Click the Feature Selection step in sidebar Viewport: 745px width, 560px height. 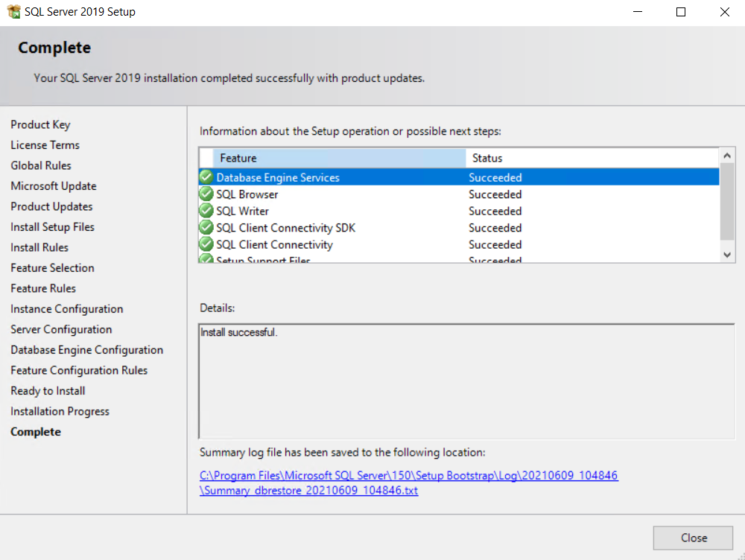(x=52, y=268)
